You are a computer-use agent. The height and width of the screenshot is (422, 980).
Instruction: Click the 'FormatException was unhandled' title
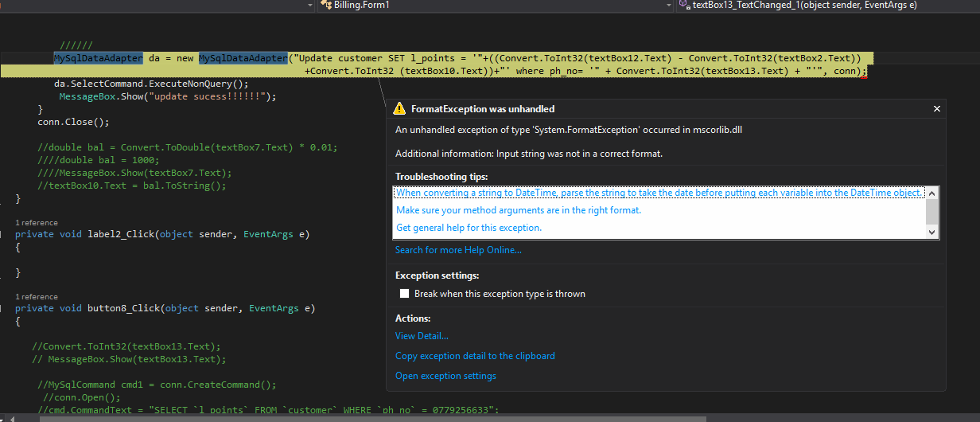coord(483,109)
